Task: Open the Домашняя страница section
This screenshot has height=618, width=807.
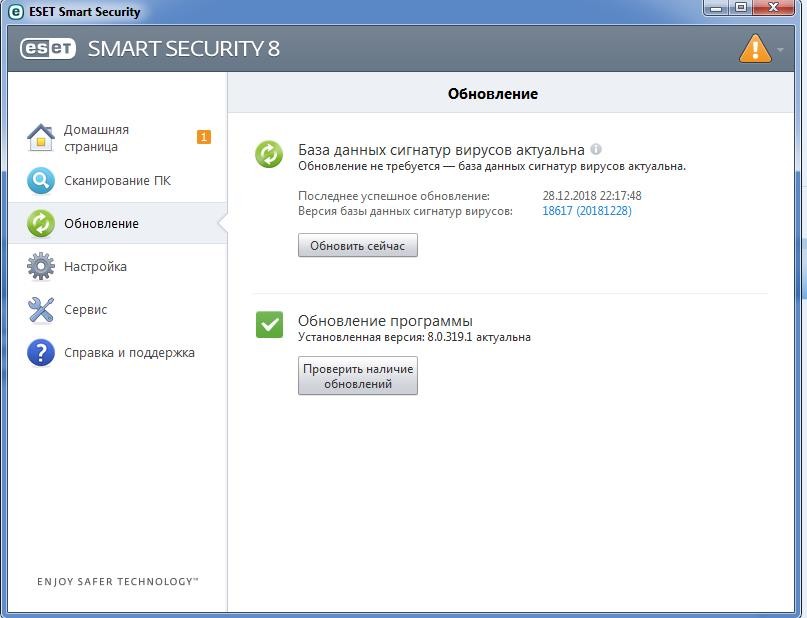Action: [x=96, y=138]
